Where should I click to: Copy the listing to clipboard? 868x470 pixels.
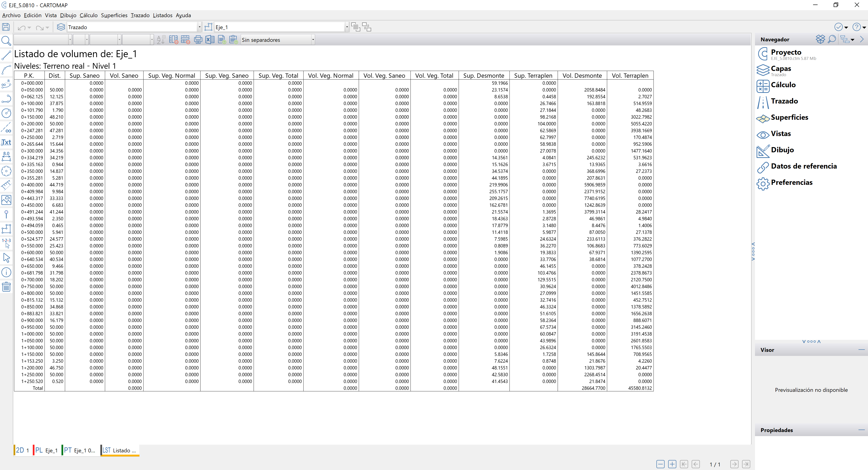[234, 40]
